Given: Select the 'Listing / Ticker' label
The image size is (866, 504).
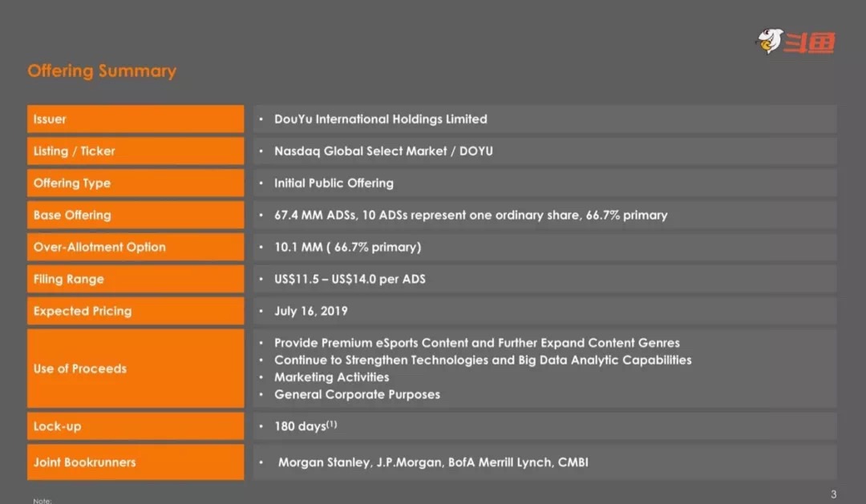Looking at the screenshot, I should 136,151.
